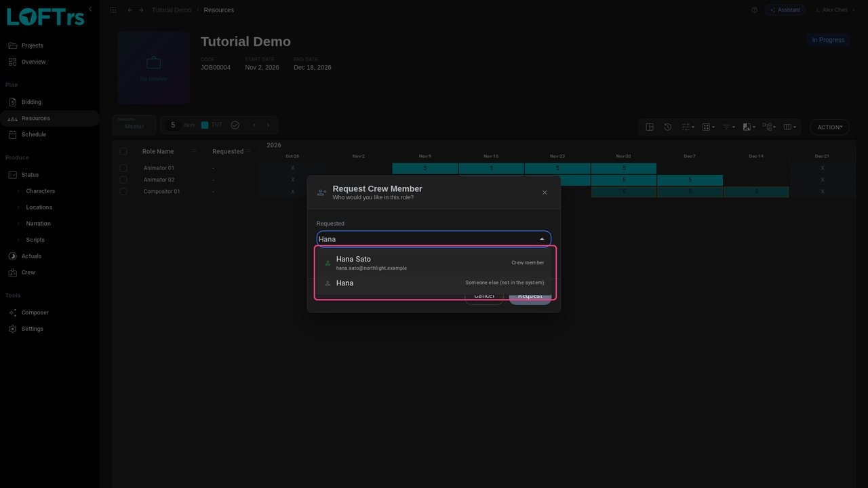Open the Status page
868x488 pixels.
(x=50, y=175)
